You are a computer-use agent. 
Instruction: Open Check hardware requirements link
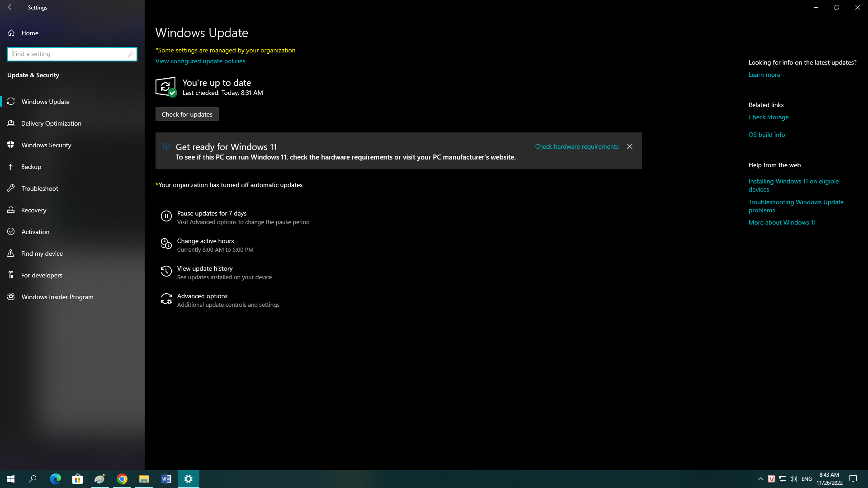(576, 146)
